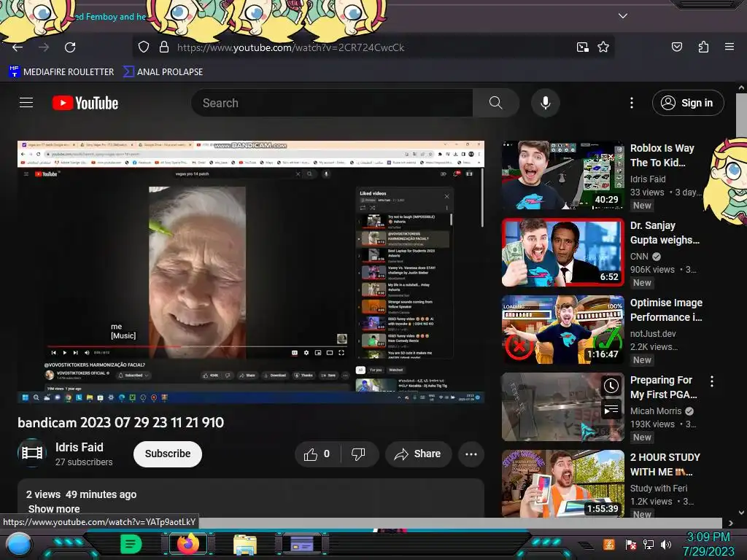Open the YouTube guide hamburger menu
Viewport: 747px width, 560px height.
(x=26, y=103)
